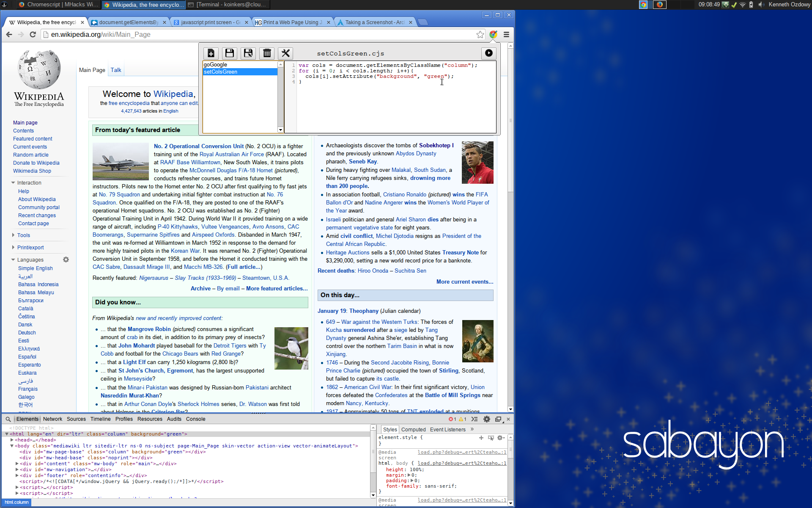Open the Chrome menu hamburger button
The height and width of the screenshot is (508, 812).
coord(506,35)
